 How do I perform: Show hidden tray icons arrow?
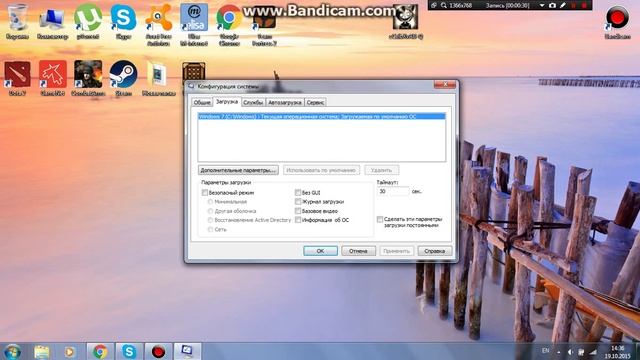(x=559, y=351)
